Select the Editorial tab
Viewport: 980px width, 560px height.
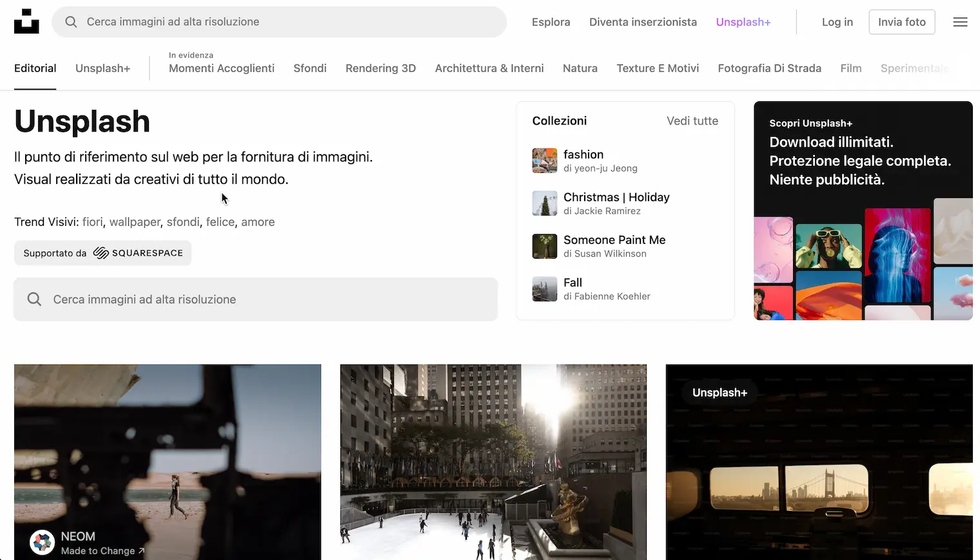coord(35,68)
